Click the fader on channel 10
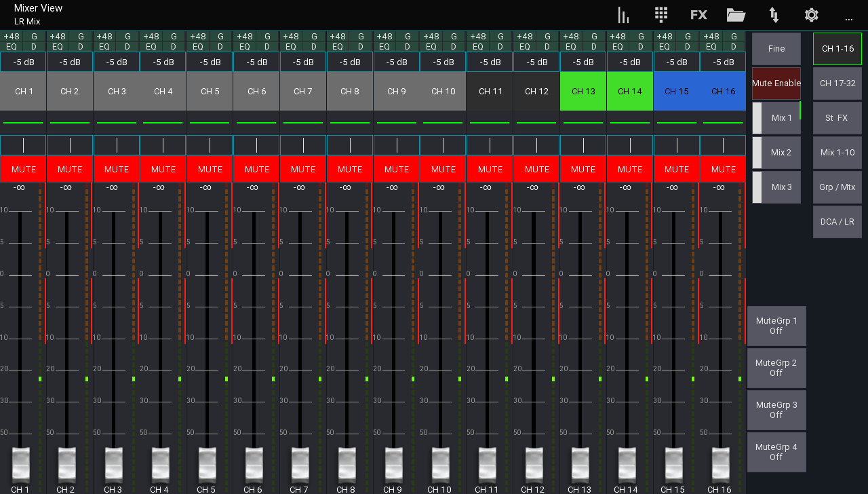Screen dimensions: 868x494 pos(439,465)
